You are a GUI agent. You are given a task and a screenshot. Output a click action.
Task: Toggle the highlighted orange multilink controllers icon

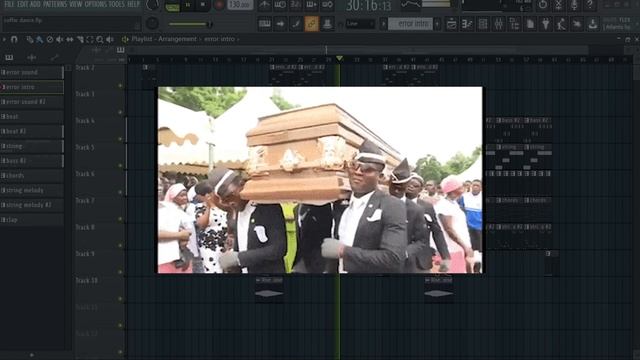tap(311, 24)
